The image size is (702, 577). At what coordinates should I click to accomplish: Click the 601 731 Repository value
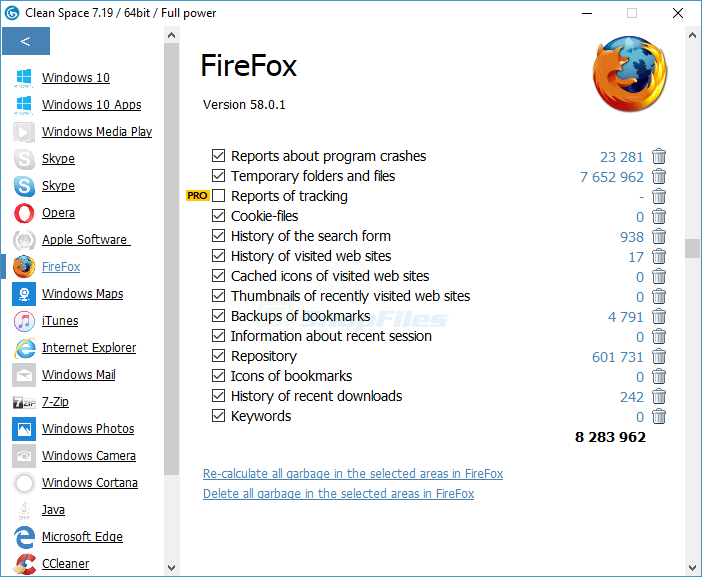[x=617, y=357]
